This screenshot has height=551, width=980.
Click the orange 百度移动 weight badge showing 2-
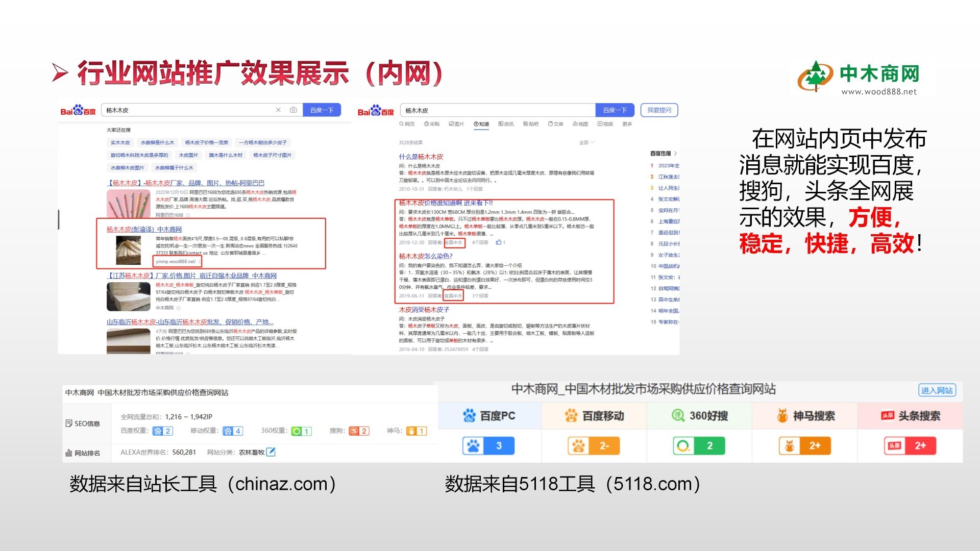coord(594,446)
